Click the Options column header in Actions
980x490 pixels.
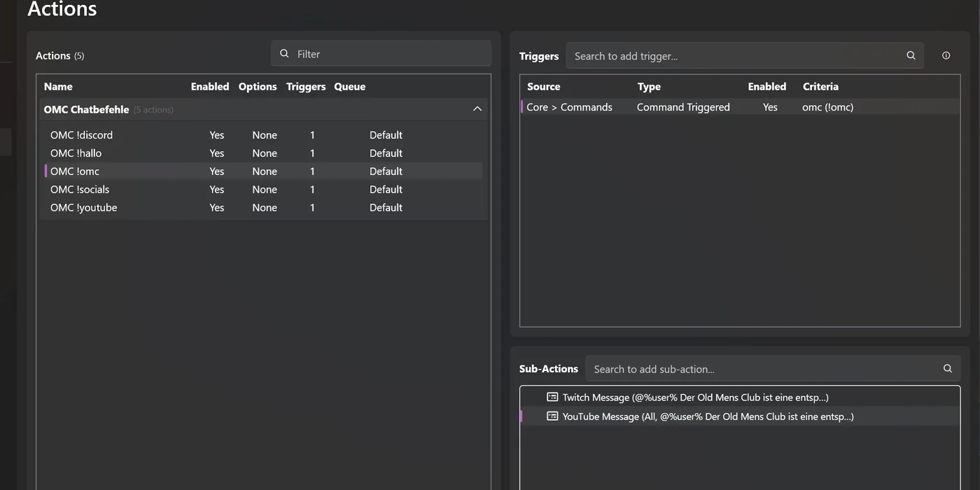tap(258, 87)
